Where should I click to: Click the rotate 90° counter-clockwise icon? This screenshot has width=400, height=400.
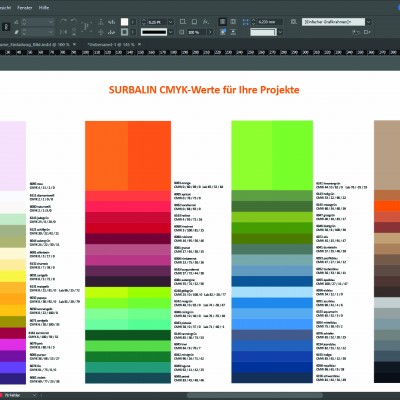74,22
